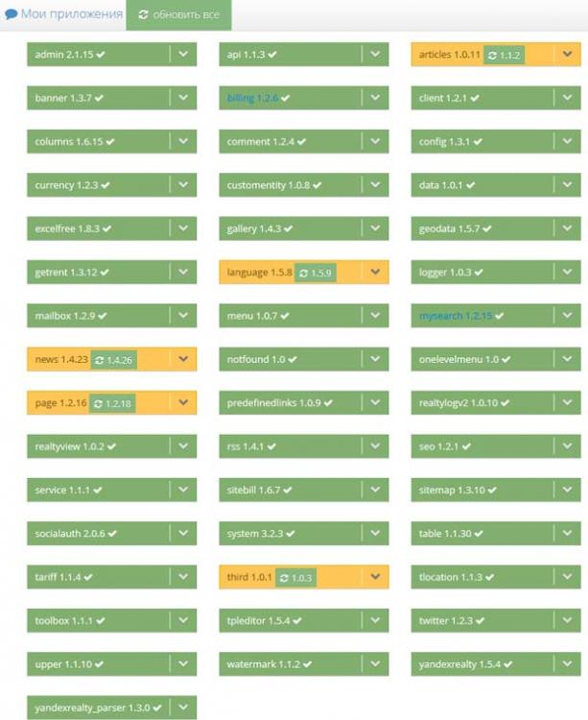Click the refresh icon in обновить все
This screenshot has width=588, height=720.
click(144, 14)
